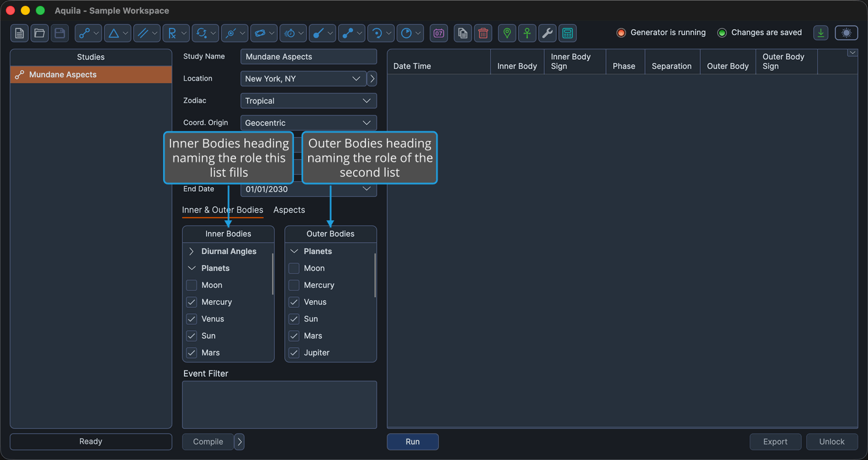This screenshot has height=460, width=868.
Task: Click into the Study Name field
Action: (x=309, y=57)
